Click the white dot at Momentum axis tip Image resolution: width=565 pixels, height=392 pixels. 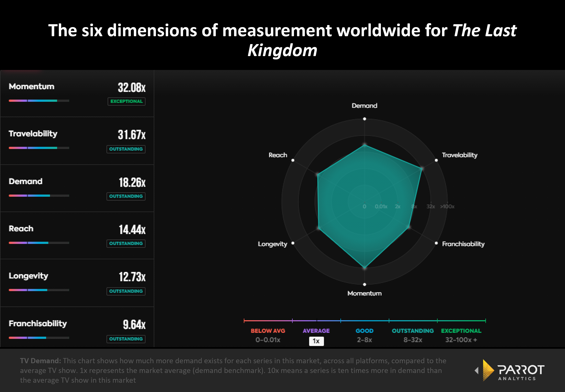tap(365, 284)
